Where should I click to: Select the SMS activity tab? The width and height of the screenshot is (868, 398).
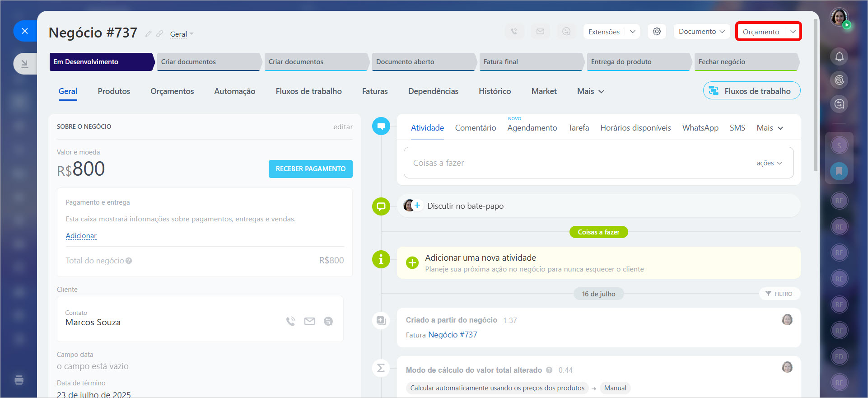click(x=737, y=128)
